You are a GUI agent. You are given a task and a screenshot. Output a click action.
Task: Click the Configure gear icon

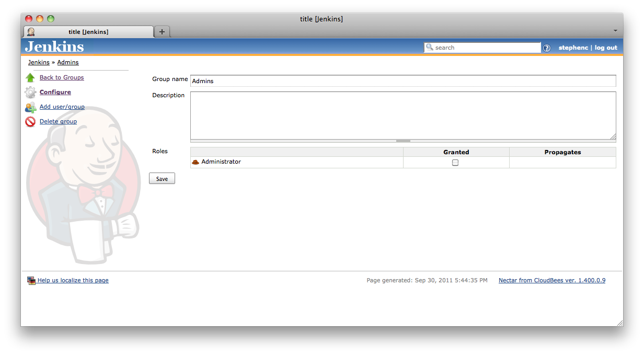30,93
